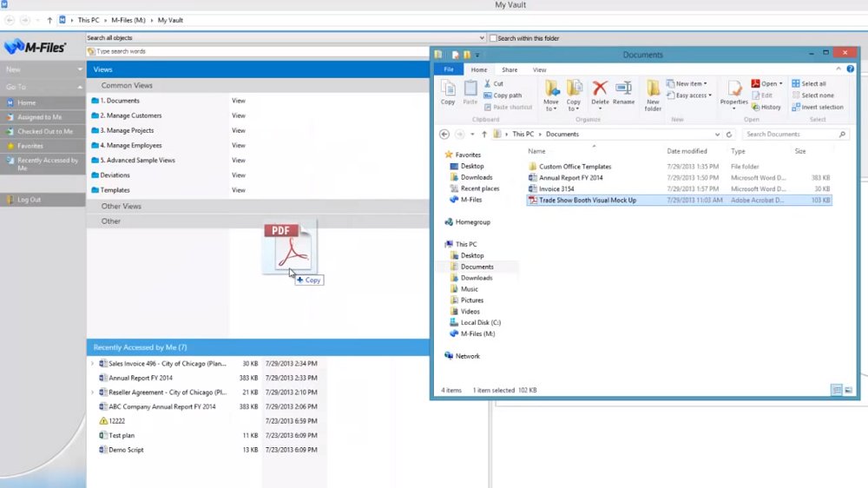Image resolution: width=868 pixels, height=488 pixels.
Task: Open the Open dropdown in the ribbon
Action: [x=766, y=83]
